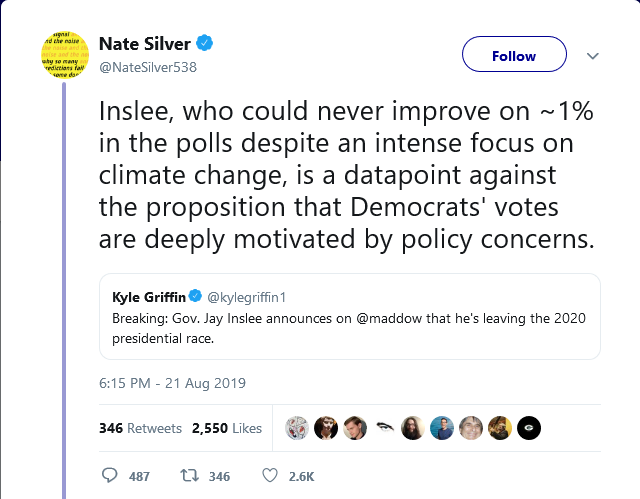Click the first liker avatar with red pattern

297,428
